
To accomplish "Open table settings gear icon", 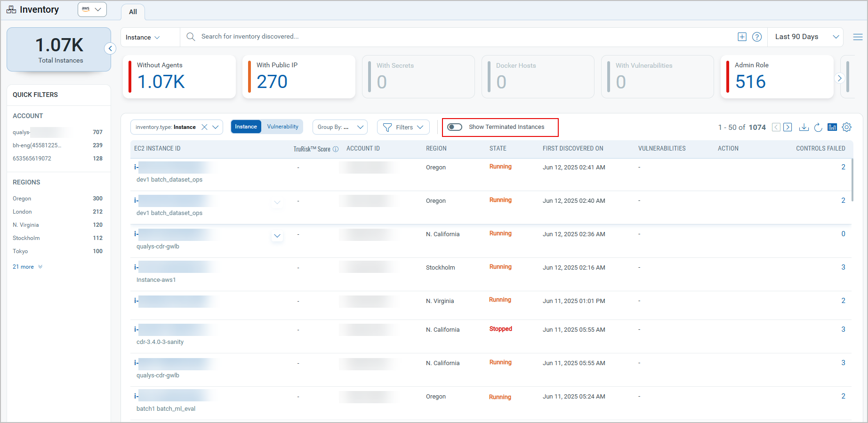I will click(847, 127).
